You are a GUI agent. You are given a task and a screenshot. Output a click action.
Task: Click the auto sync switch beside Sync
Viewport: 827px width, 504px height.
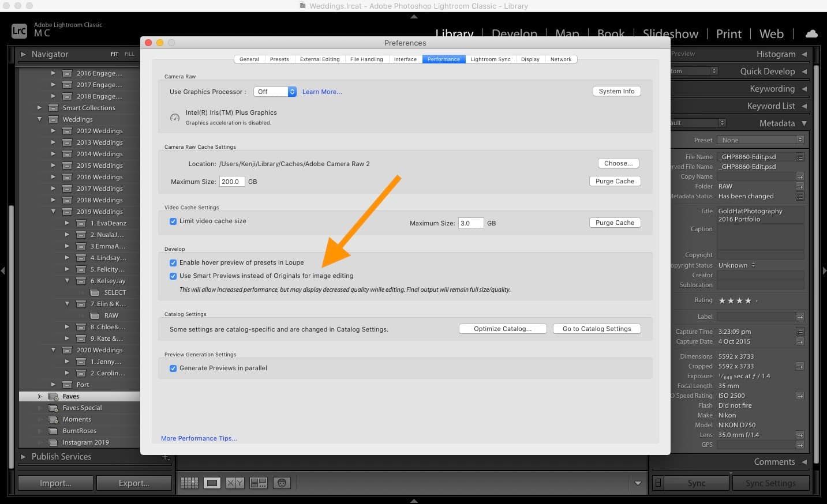(x=658, y=483)
